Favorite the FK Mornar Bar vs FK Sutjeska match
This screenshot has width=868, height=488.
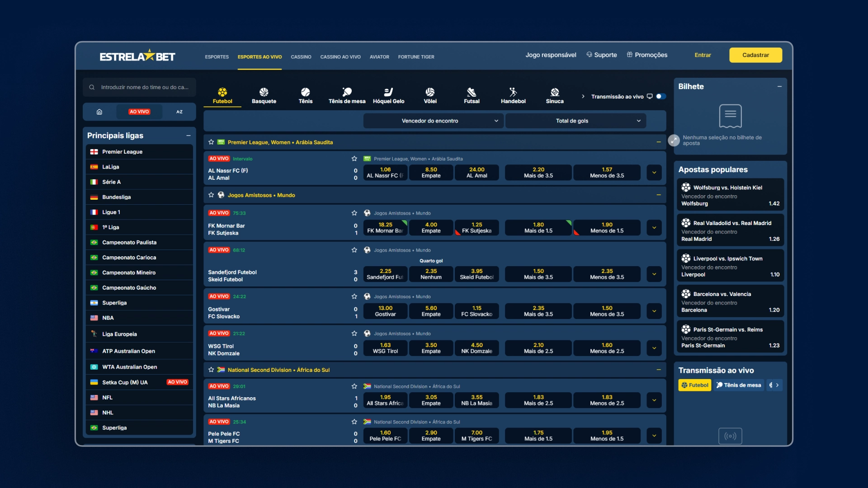pos(354,213)
